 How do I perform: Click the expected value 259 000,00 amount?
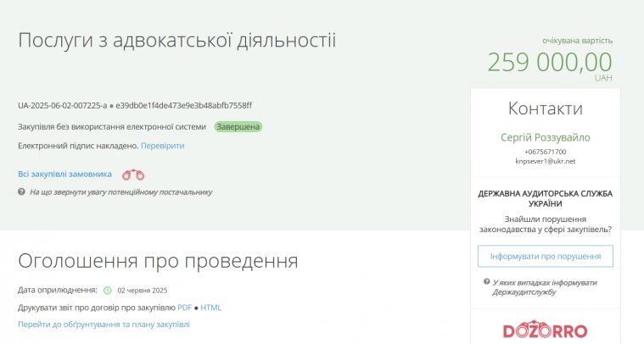click(549, 62)
